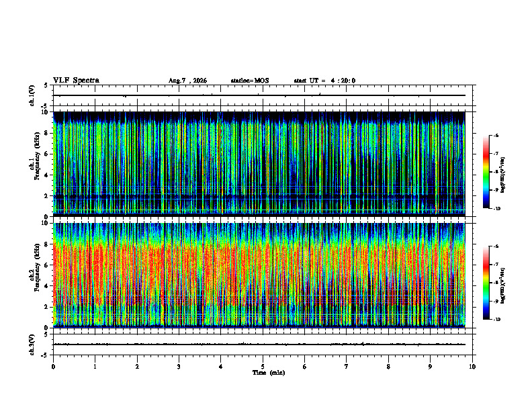
Task: Click the dark 2 kHz band in ch.1 spectrogram
Action: [x=259, y=197]
